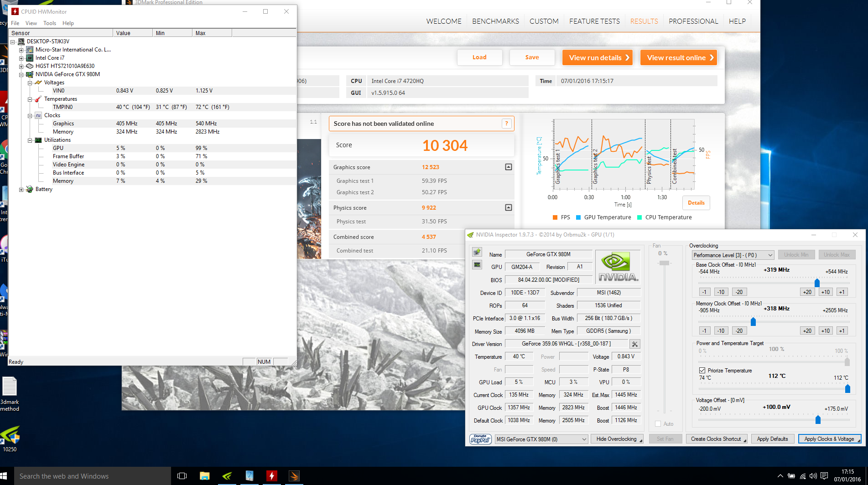Click Create Clocks Shortcut button
The image size is (868, 485).
(x=716, y=439)
